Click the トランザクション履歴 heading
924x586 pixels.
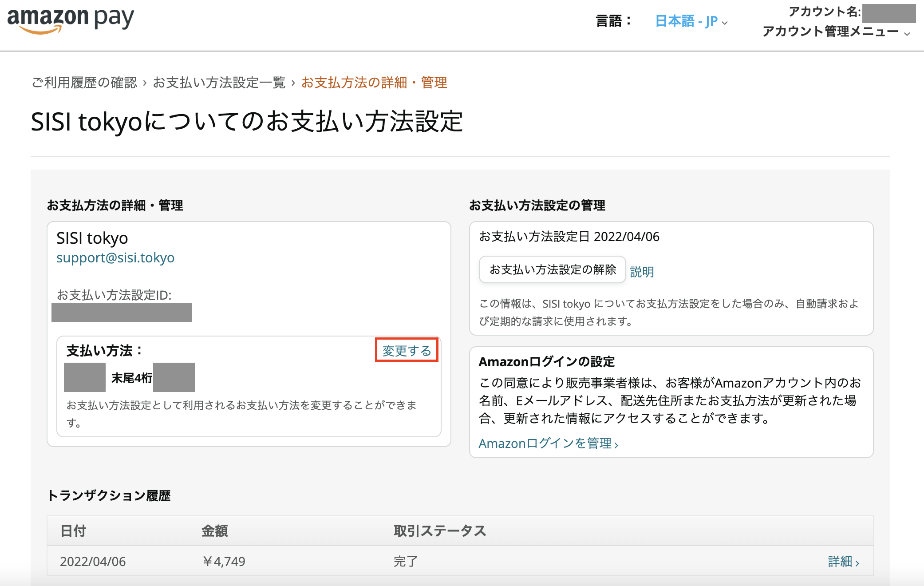(109, 495)
